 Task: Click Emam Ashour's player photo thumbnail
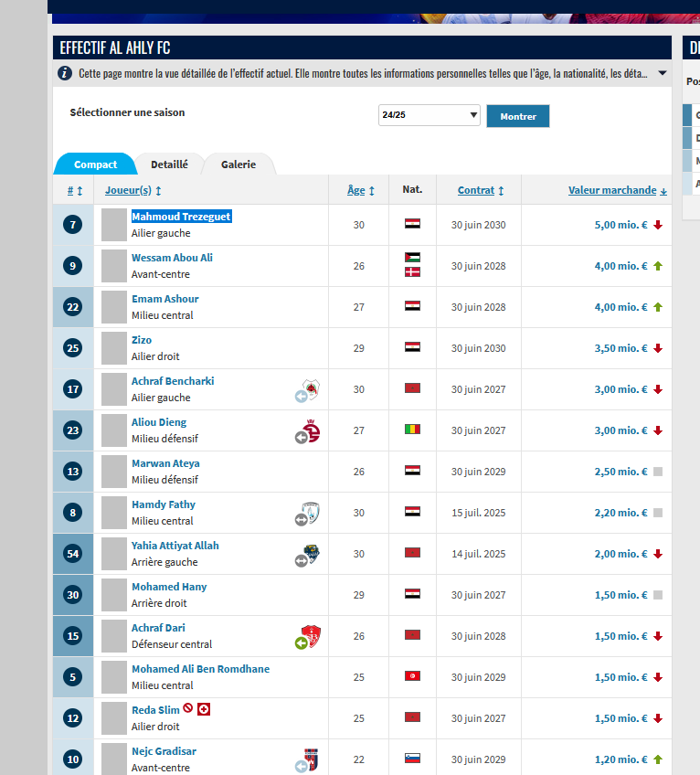tap(114, 307)
